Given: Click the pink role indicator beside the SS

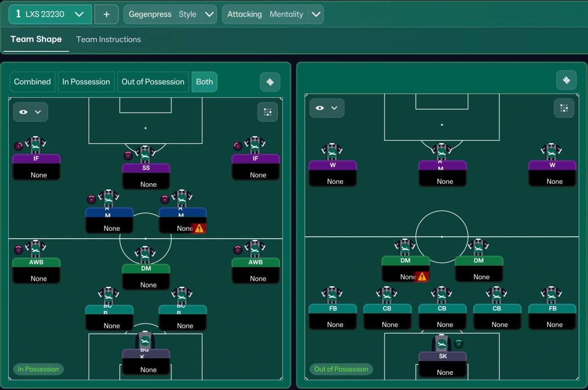Looking at the screenshot, I should 128,156.
